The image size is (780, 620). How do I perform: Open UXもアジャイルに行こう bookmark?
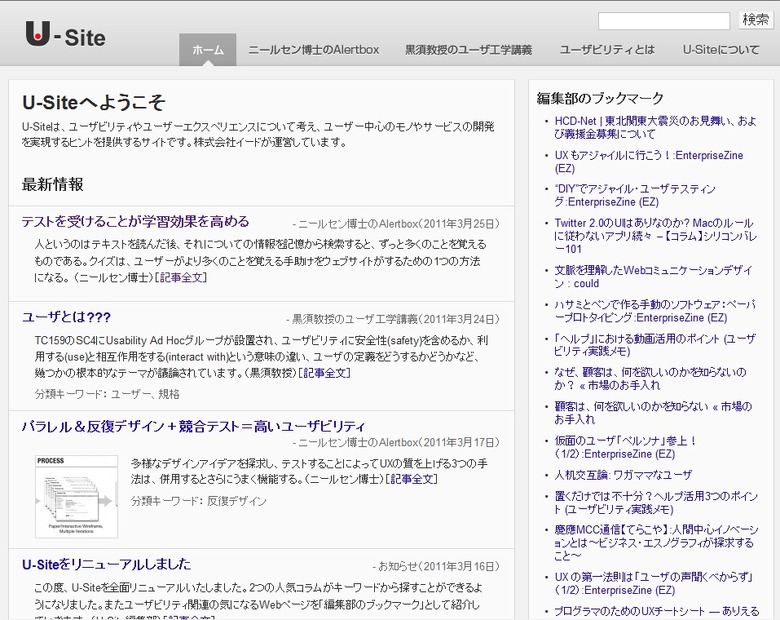(x=649, y=162)
